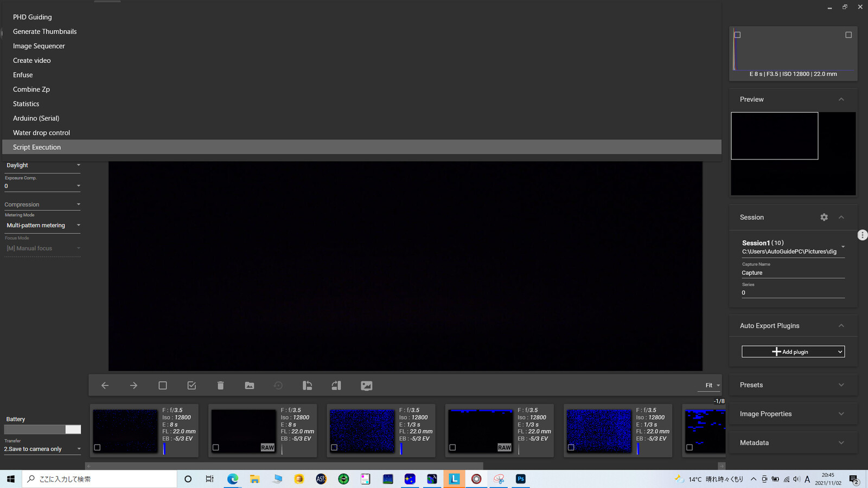Rotate the image left using the toolbar icon
The image size is (868, 488).
[307, 386]
